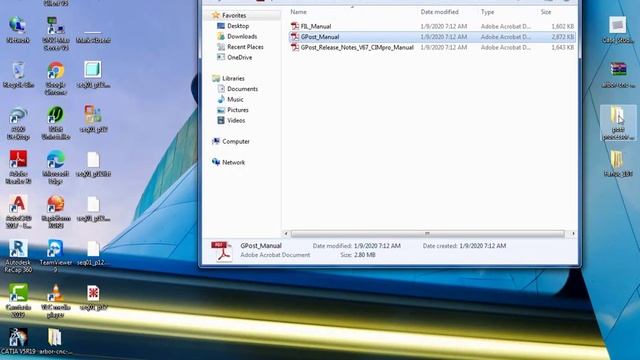
Task: Select the arbor cnc WinRAR archive icon
Action: point(618,75)
